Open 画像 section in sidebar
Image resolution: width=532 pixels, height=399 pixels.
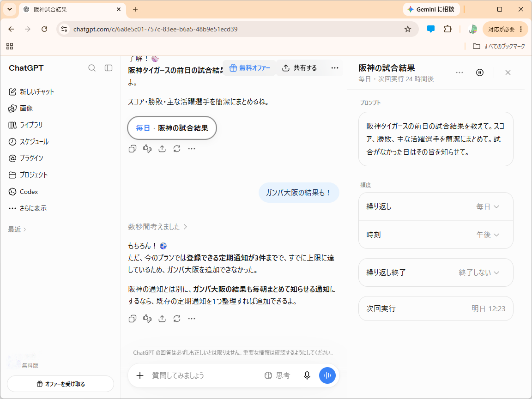tap(20, 108)
